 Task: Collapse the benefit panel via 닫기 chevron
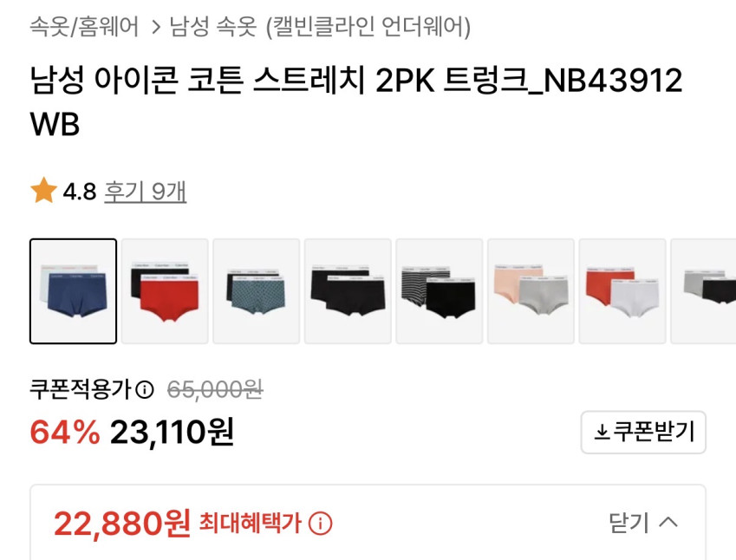668,522
